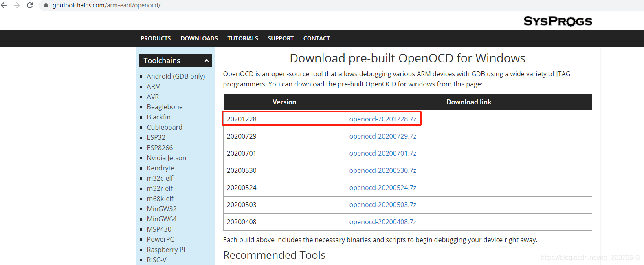This screenshot has width=644, height=265.
Task: Click the browser back arrow
Action: (4, 5)
